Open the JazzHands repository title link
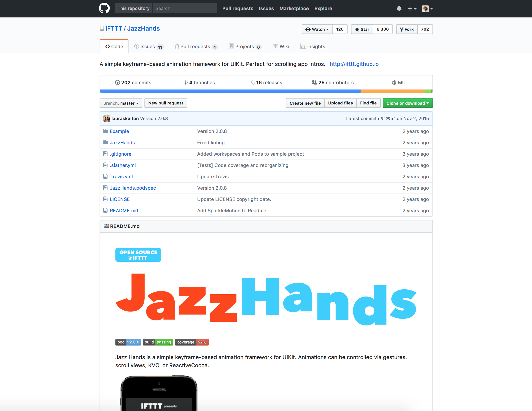This screenshot has width=532, height=411. click(144, 29)
